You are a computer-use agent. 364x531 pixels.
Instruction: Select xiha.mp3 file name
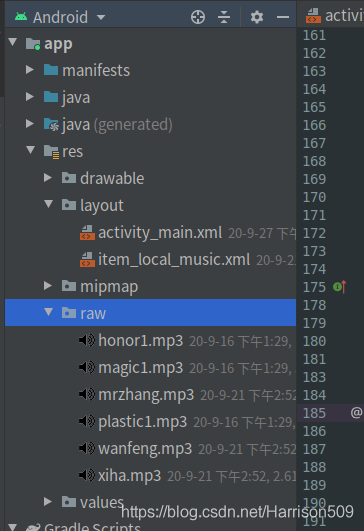(x=130, y=476)
